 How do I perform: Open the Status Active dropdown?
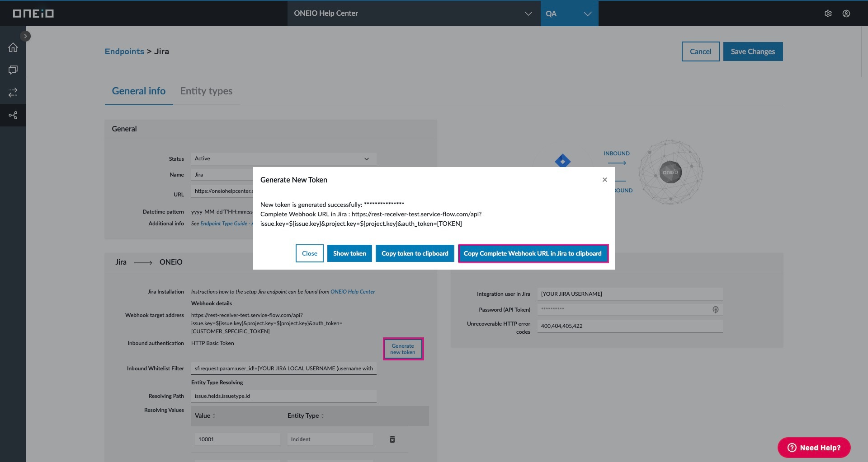(x=283, y=159)
